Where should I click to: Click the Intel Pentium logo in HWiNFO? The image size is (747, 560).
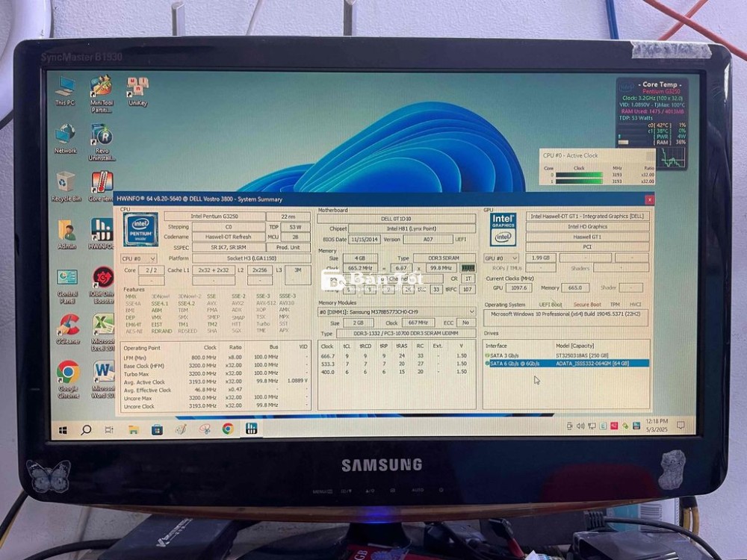coord(140,229)
